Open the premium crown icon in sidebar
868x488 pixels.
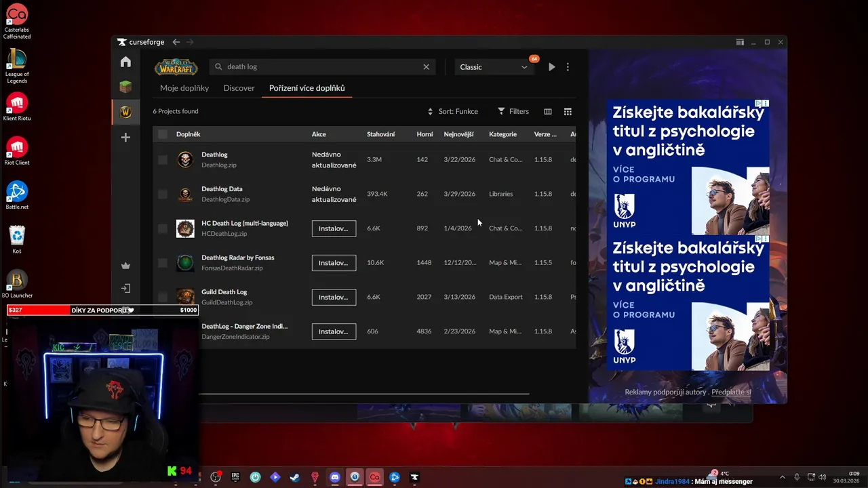(x=125, y=266)
